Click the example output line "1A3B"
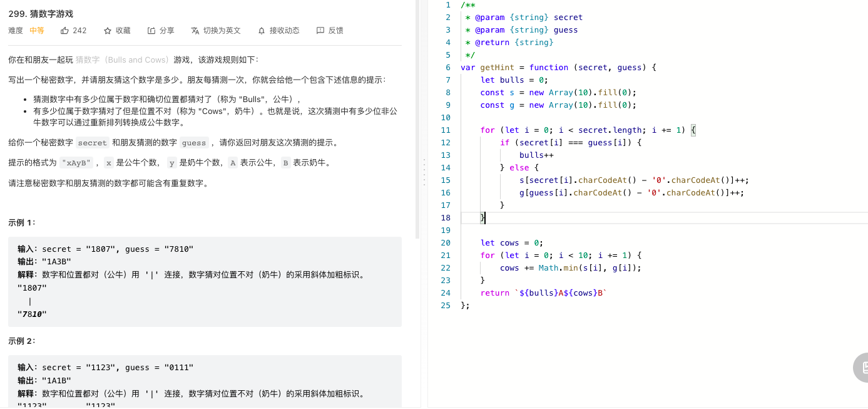Image resolution: width=868 pixels, height=409 pixels. point(44,262)
